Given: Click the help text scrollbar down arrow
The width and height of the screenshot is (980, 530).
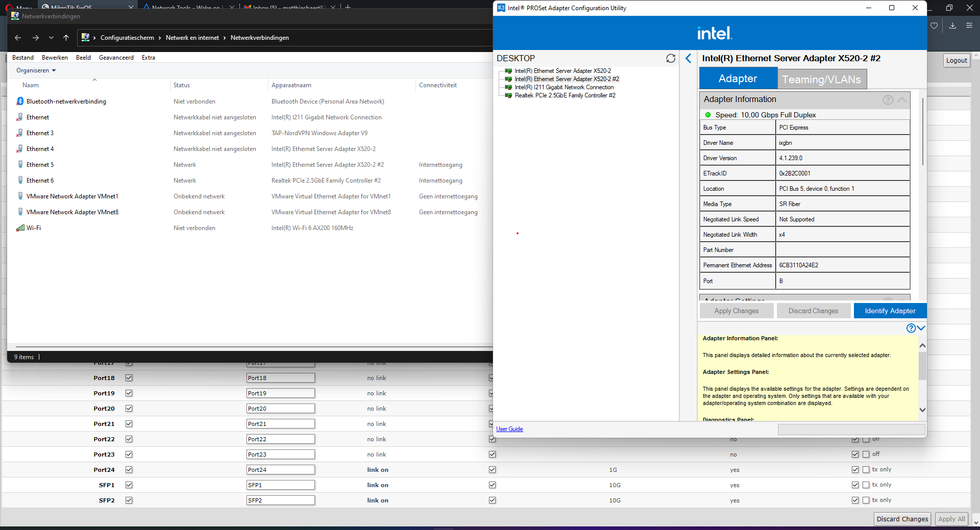Looking at the screenshot, I should pyautogui.click(x=922, y=410).
